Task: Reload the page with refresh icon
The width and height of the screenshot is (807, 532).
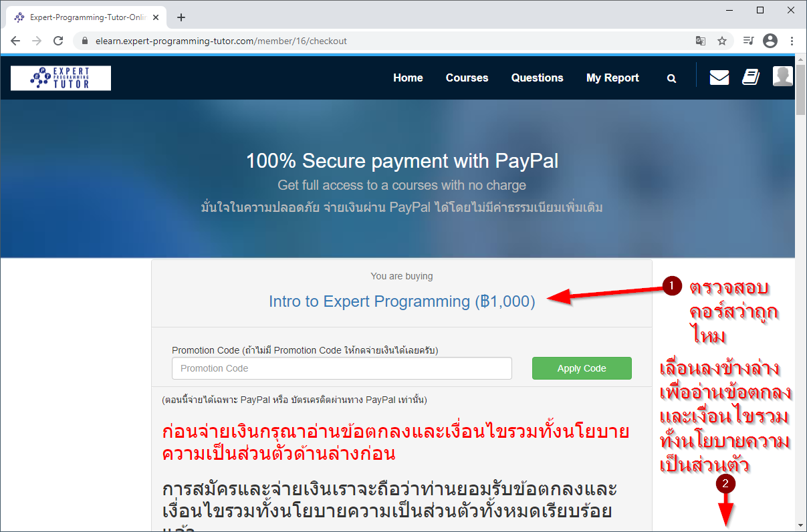Action: click(x=58, y=41)
